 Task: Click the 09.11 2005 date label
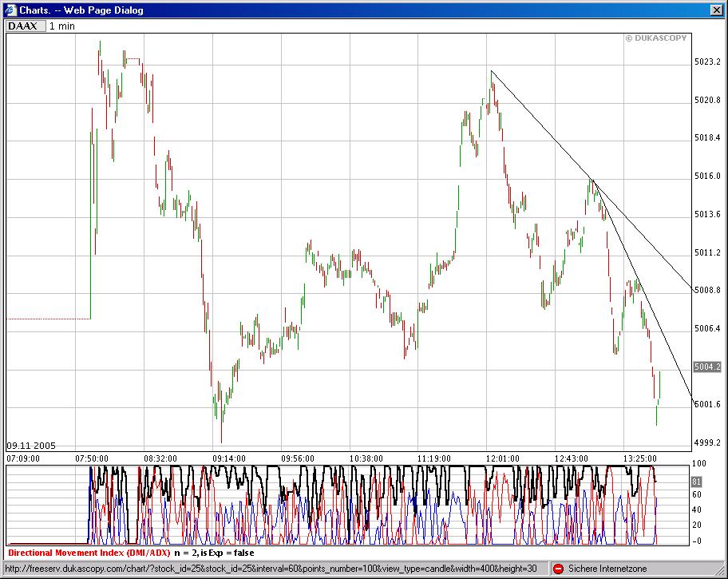coord(31,446)
